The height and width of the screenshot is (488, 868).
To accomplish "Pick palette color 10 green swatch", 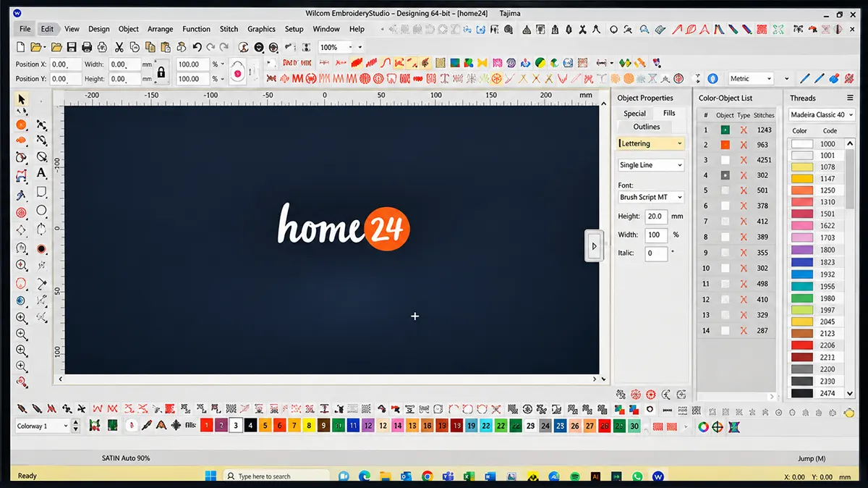I will 339,426.
